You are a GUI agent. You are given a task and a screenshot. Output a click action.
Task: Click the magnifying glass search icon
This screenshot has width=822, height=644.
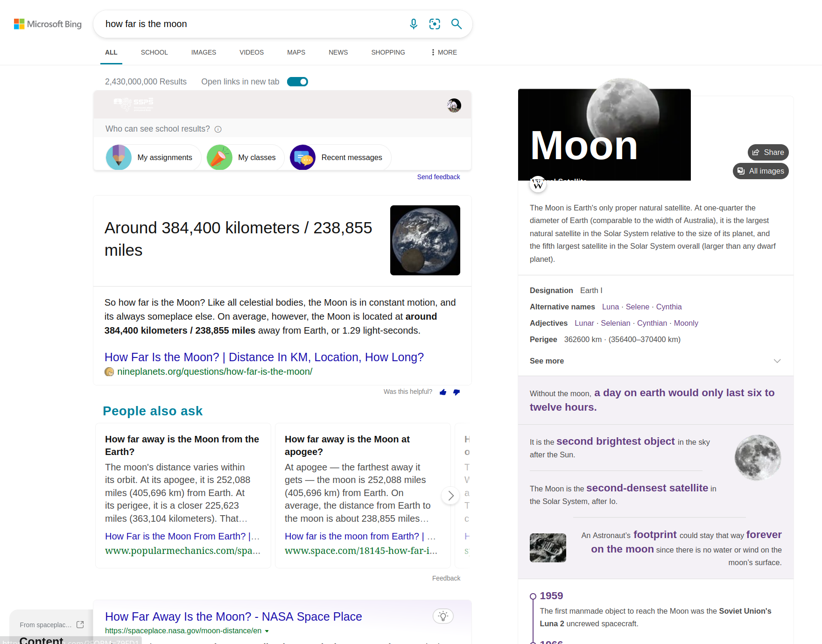point(456,24)
